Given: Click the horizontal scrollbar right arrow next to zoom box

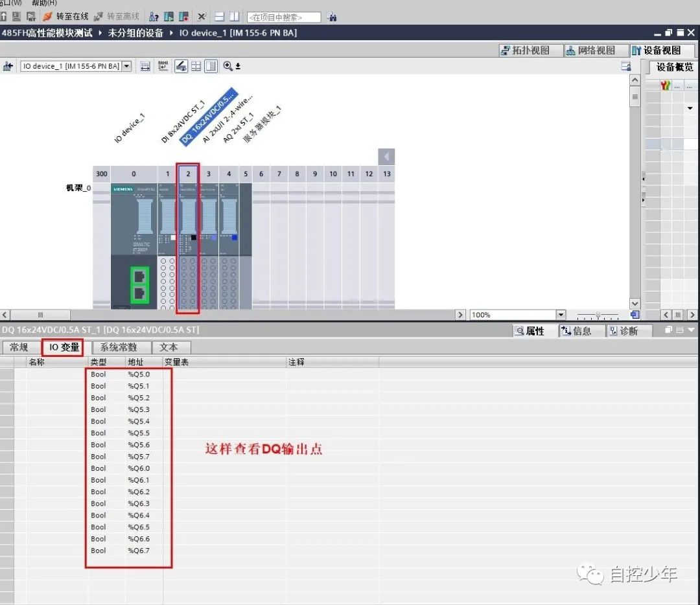Looking at the screenshot, I should [x=460, y=315].
